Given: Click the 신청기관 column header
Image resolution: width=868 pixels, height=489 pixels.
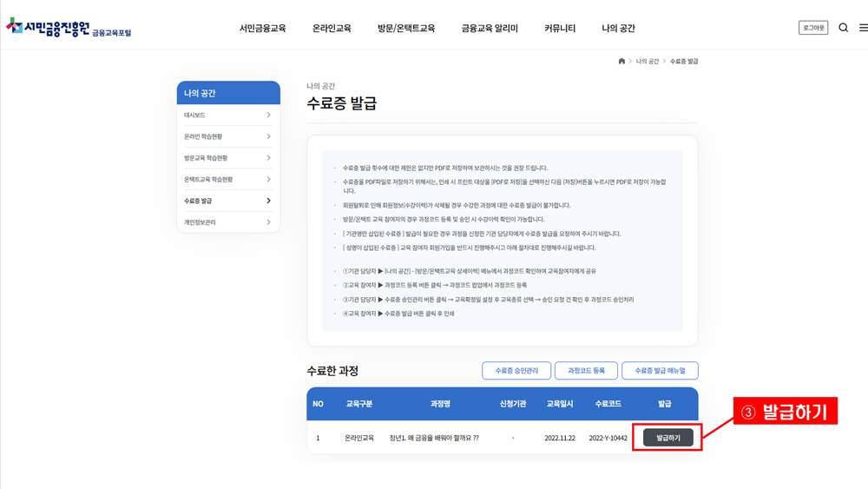Looking at the screenshot, I should (x=513, y=404).
